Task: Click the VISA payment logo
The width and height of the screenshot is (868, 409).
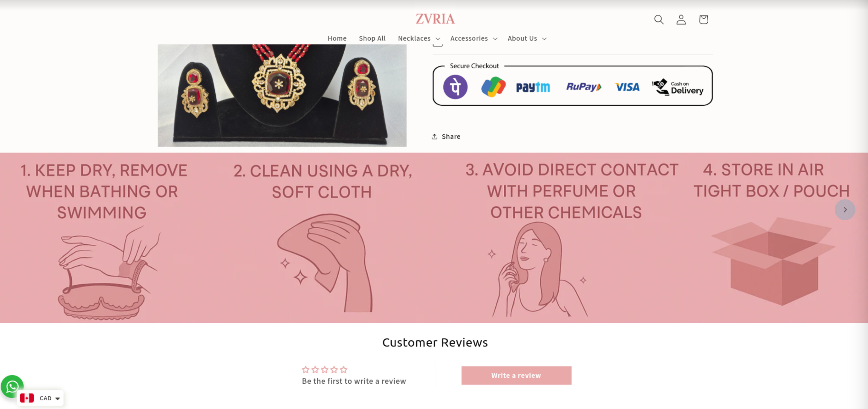Action: click(x=627, y=87)
